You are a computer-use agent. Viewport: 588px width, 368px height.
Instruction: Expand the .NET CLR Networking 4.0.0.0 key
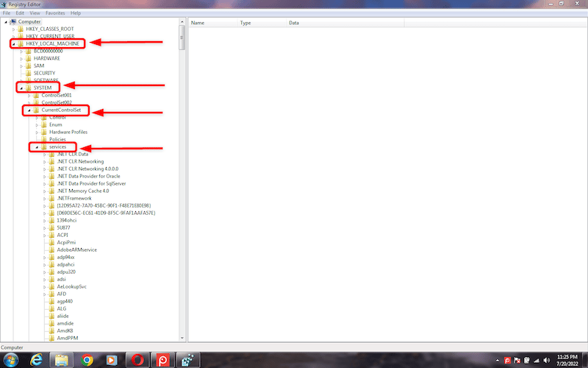point(45,169)
